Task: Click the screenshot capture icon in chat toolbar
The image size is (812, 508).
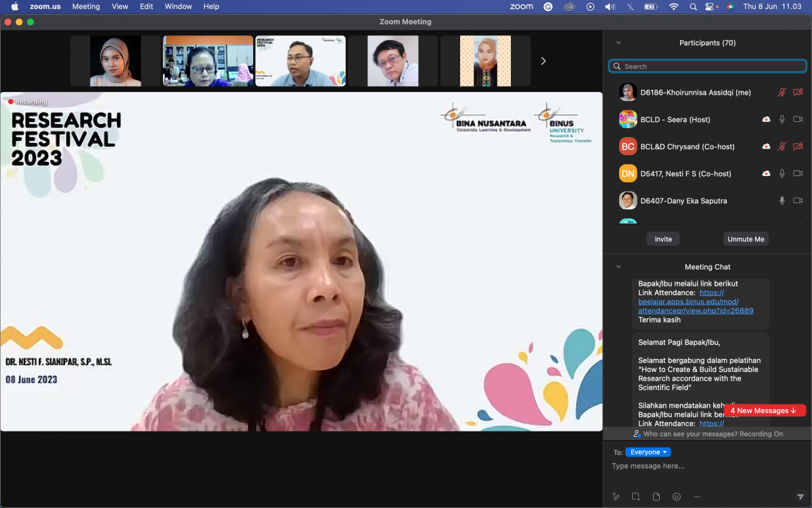Action: coord(636,496)
